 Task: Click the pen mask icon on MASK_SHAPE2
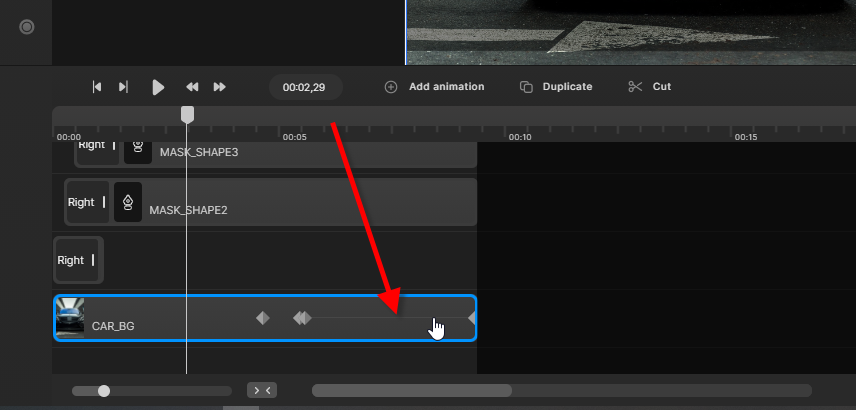pos(128,202)
